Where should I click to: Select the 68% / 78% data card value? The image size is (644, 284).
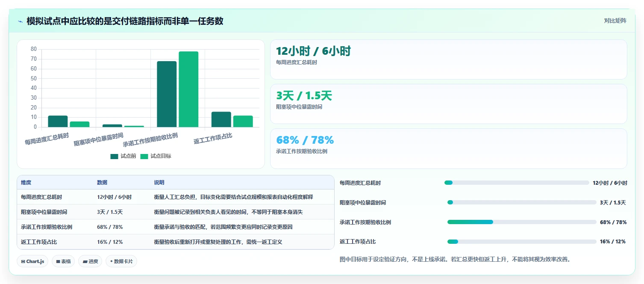(305, 140)
